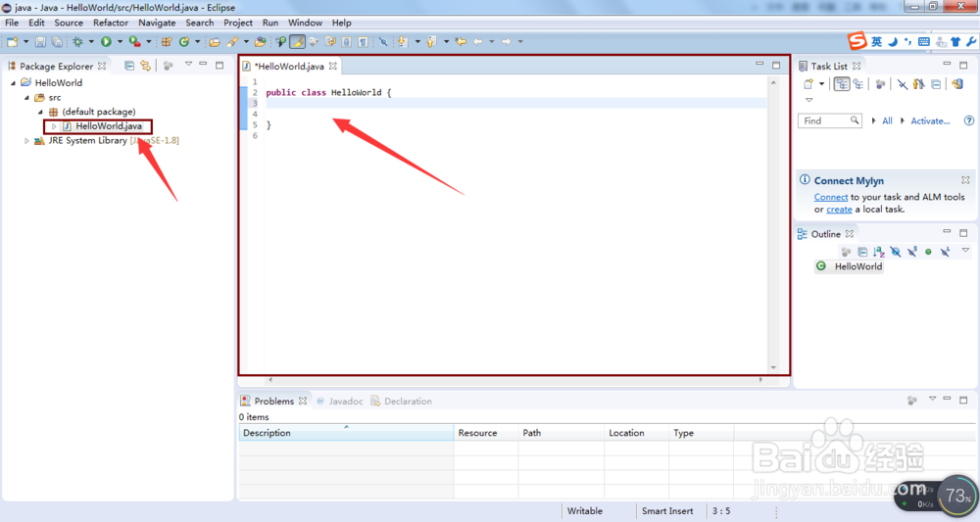This screenshot has height=522, width=980.
Task: Switch to the Declaration tab
Action: [x=401, y=401]
